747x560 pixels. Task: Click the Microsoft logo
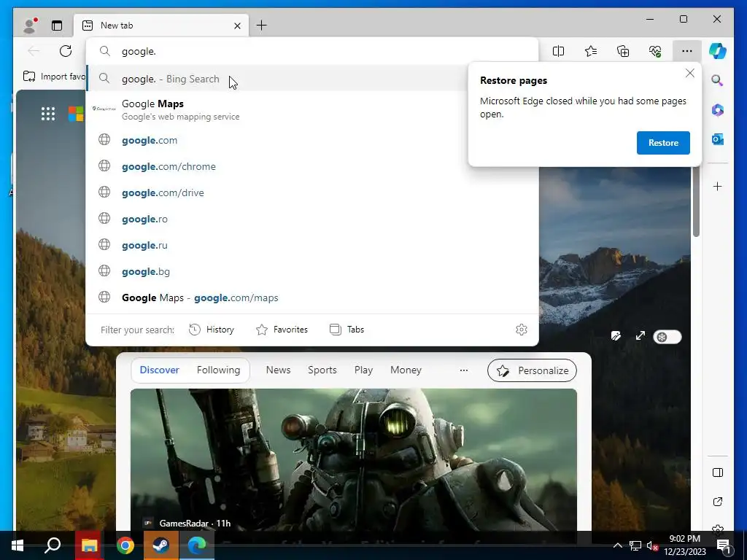click(x=75, y=113)
